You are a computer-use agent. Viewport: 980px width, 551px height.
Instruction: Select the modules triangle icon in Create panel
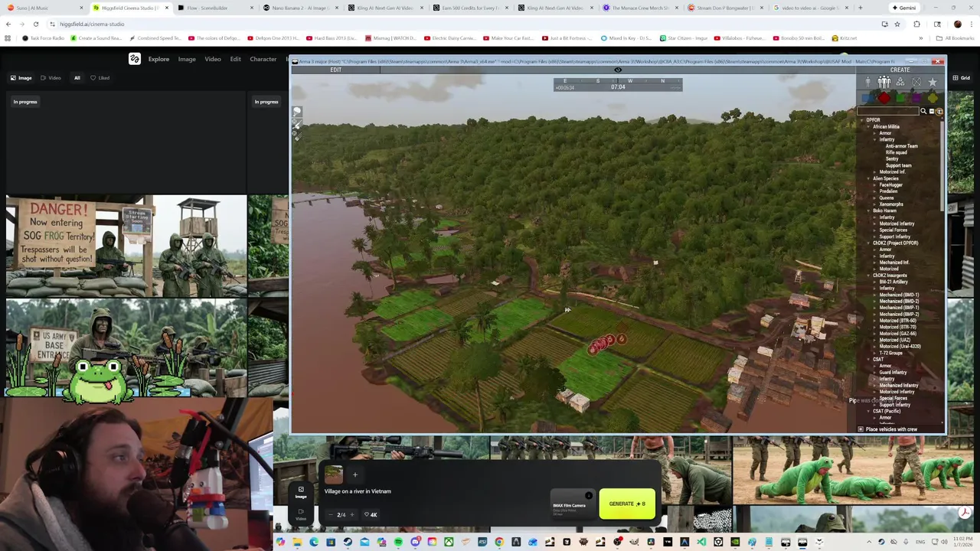point(900,83)
